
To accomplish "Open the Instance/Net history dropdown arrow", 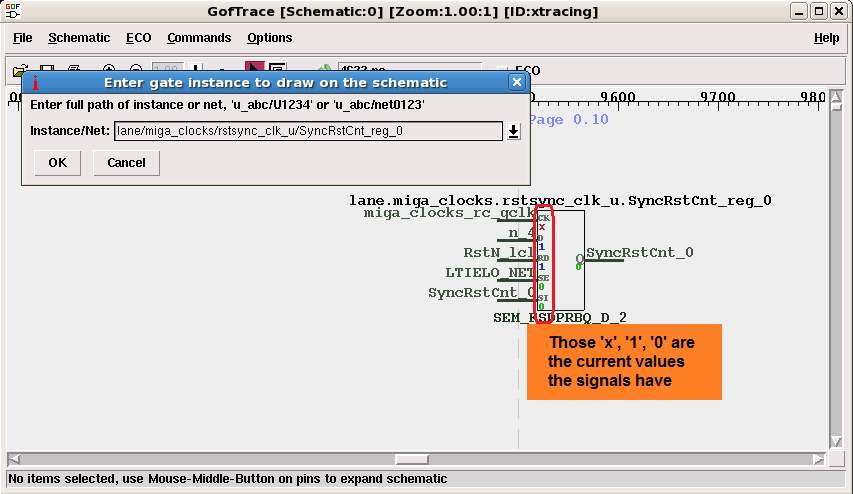I will pos(514,131).
